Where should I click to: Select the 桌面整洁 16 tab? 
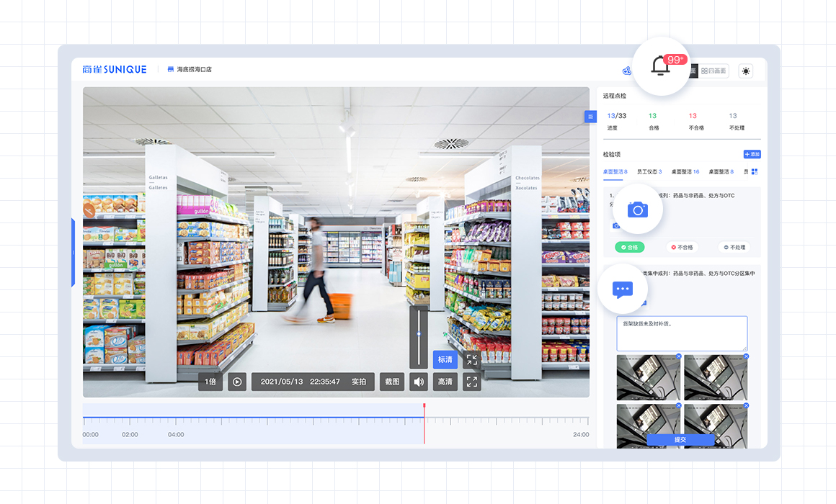click(x=685, y=172)
